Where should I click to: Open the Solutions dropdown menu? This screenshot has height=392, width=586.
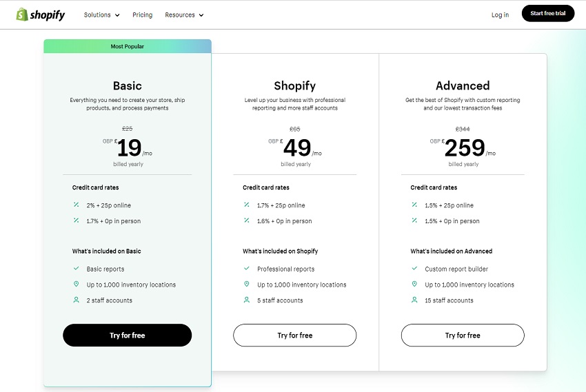click(101, 15)
